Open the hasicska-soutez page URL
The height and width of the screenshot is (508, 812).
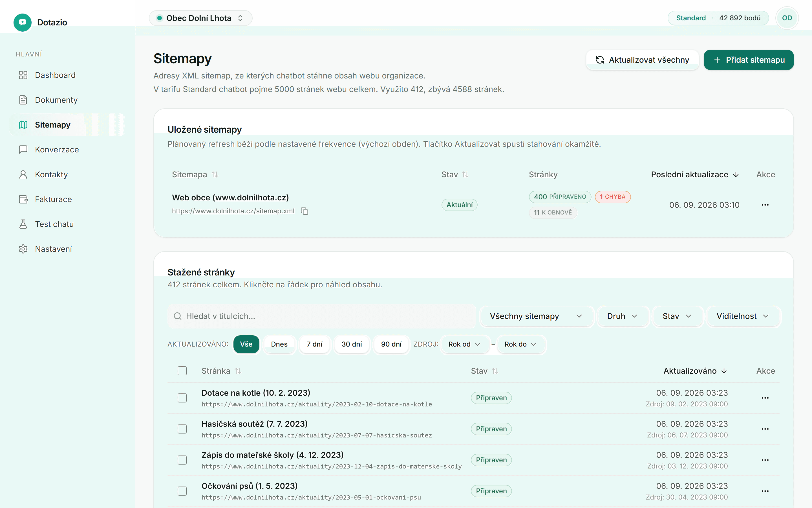coord(317,435)
